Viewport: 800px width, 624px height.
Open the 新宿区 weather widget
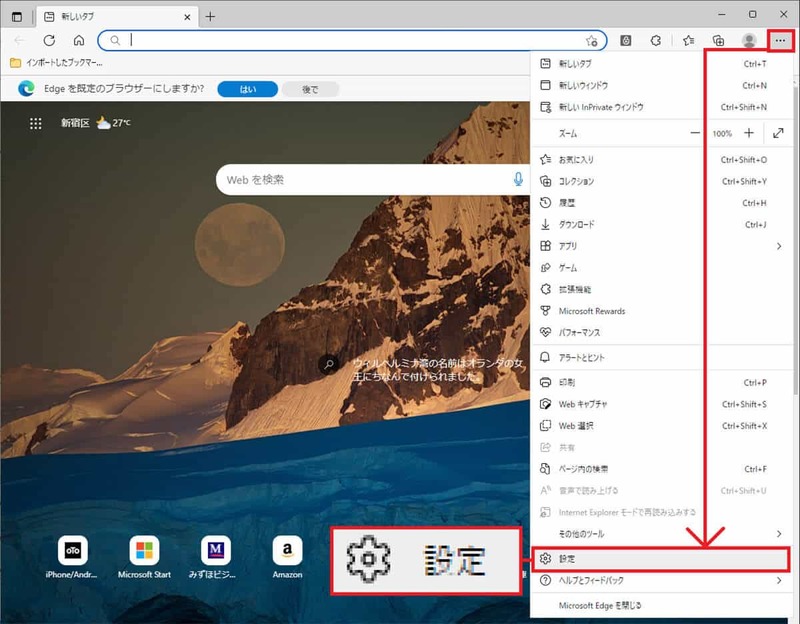pyautogui.click(x=95, y=122)
